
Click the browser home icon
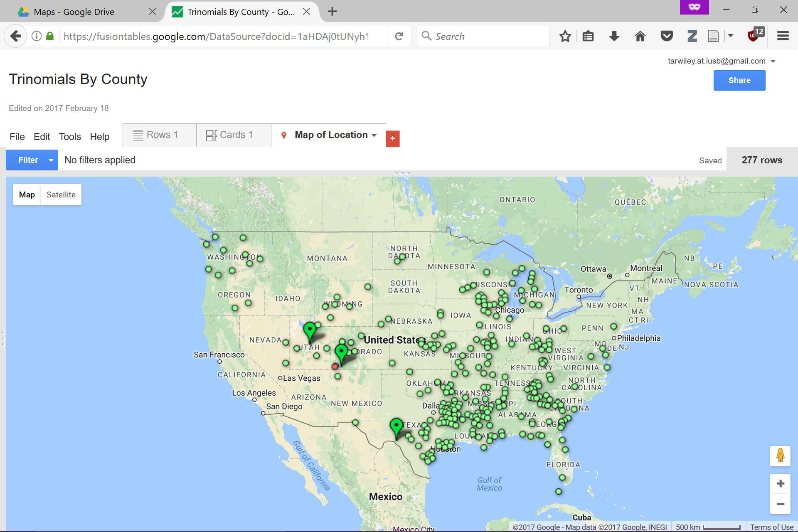click(x=640, y=37)
